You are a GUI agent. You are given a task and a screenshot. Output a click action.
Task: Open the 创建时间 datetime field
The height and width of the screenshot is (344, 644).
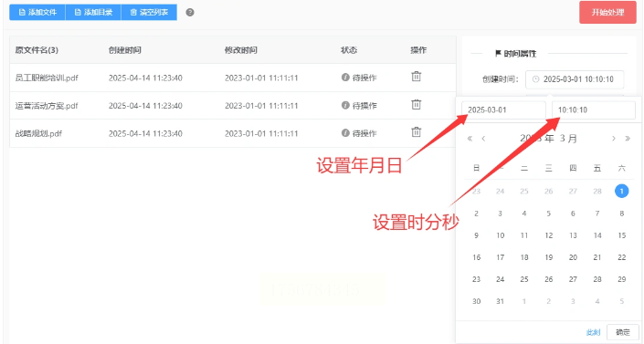click(575, 79)
